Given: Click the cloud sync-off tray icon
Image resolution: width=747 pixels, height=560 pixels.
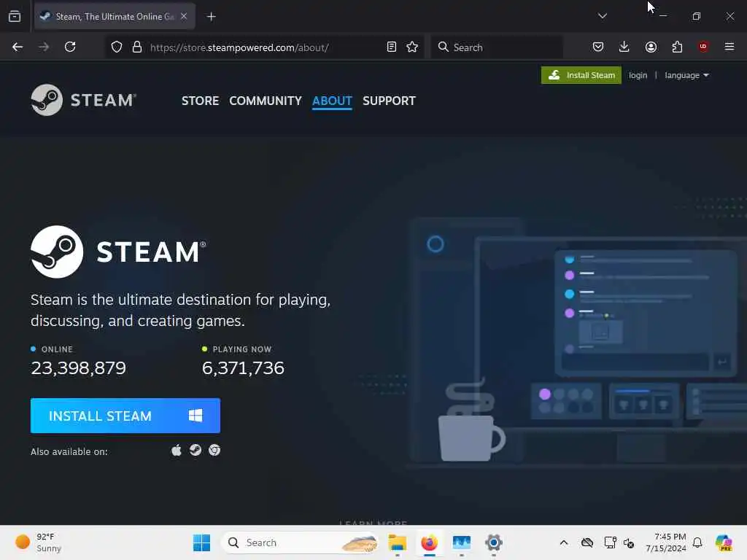Looking at the screenshot, I should click(x=587, y=542).
